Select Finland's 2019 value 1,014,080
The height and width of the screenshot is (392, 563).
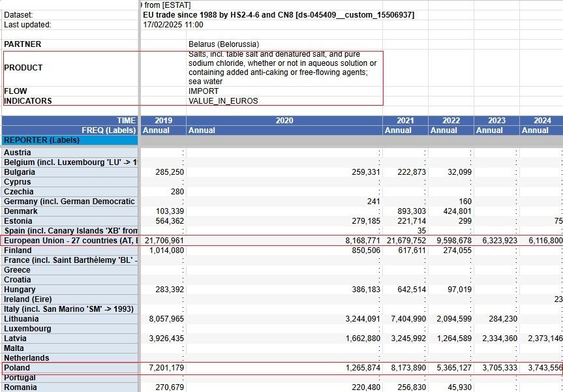coord(163,250)
